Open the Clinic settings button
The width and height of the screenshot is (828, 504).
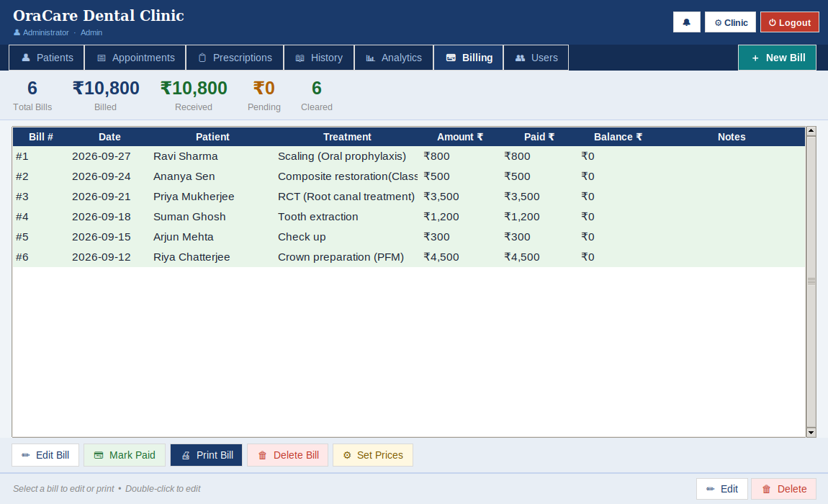tap(730, 22)
